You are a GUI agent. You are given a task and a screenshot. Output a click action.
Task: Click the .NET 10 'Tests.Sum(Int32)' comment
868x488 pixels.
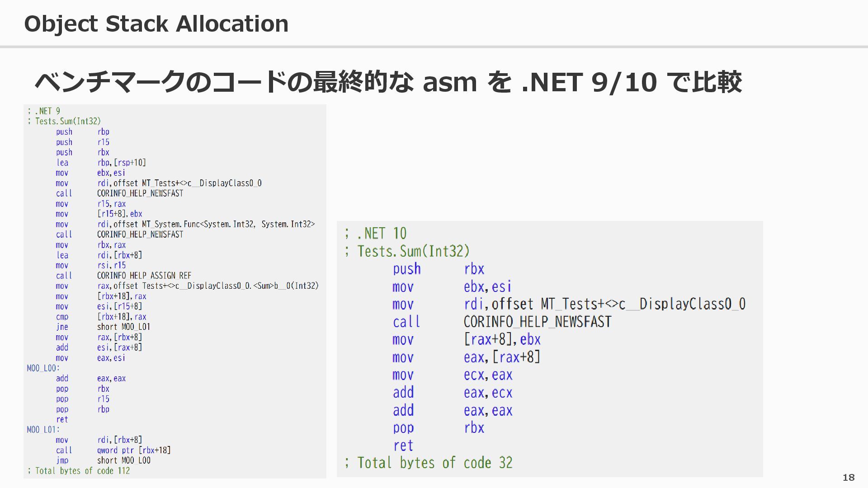pos(407,251)
